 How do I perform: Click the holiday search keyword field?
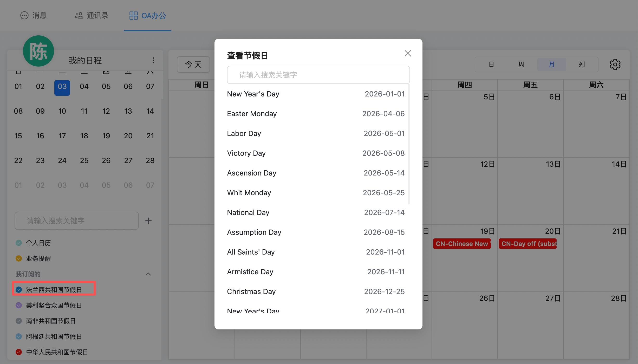pos(318,75)
